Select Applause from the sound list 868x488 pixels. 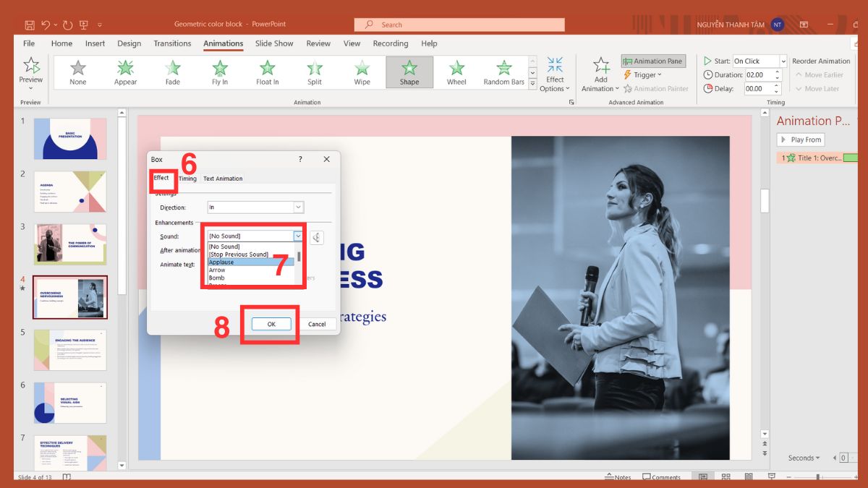pos(221,262)
